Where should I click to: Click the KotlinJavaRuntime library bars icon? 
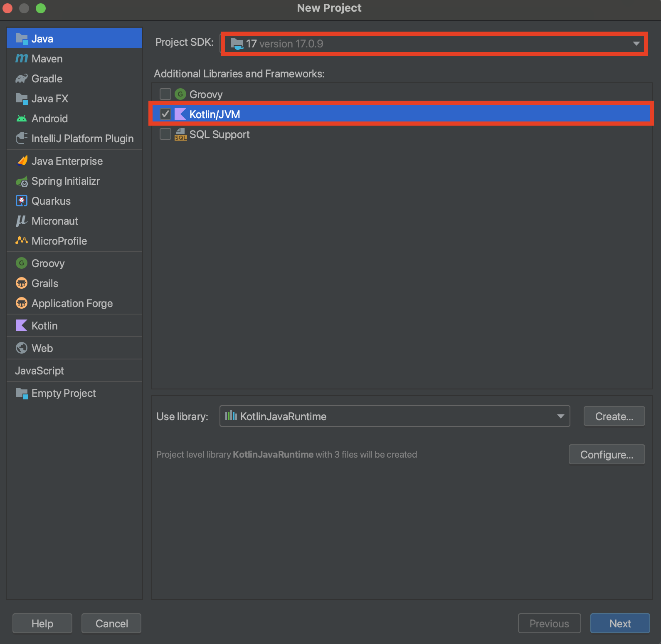(231, 416)
